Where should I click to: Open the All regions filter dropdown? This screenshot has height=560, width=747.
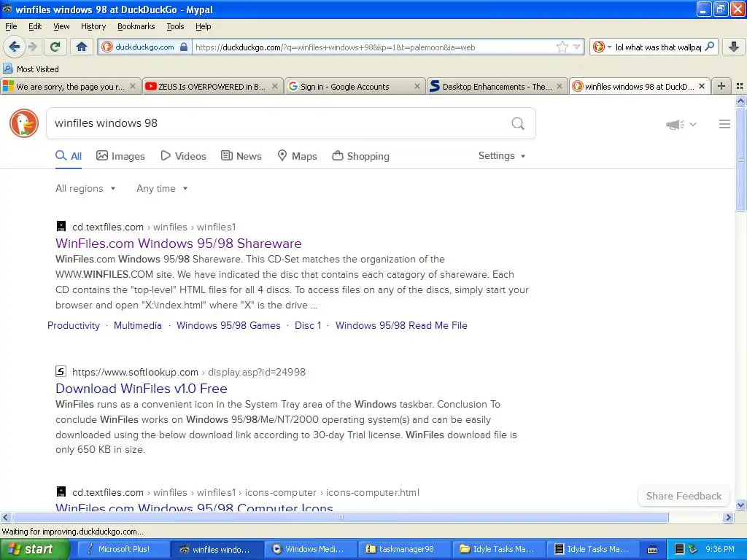coord(85,189)
